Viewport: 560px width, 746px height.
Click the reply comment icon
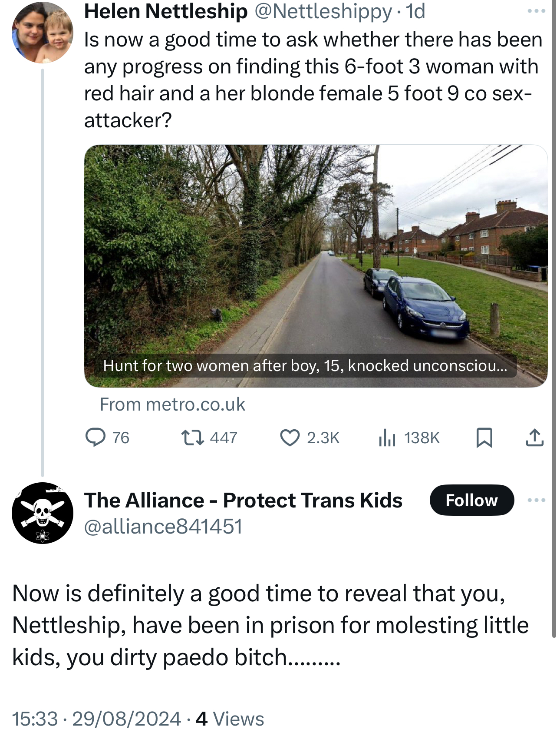click(x=96, y=437)
